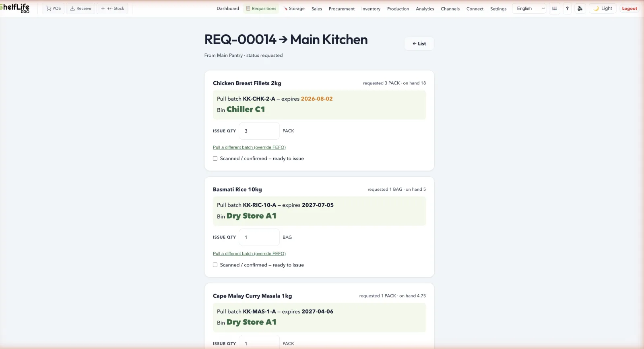Select the Requisitions menu item
The image size is (644, 349).
tap(261, 8)
